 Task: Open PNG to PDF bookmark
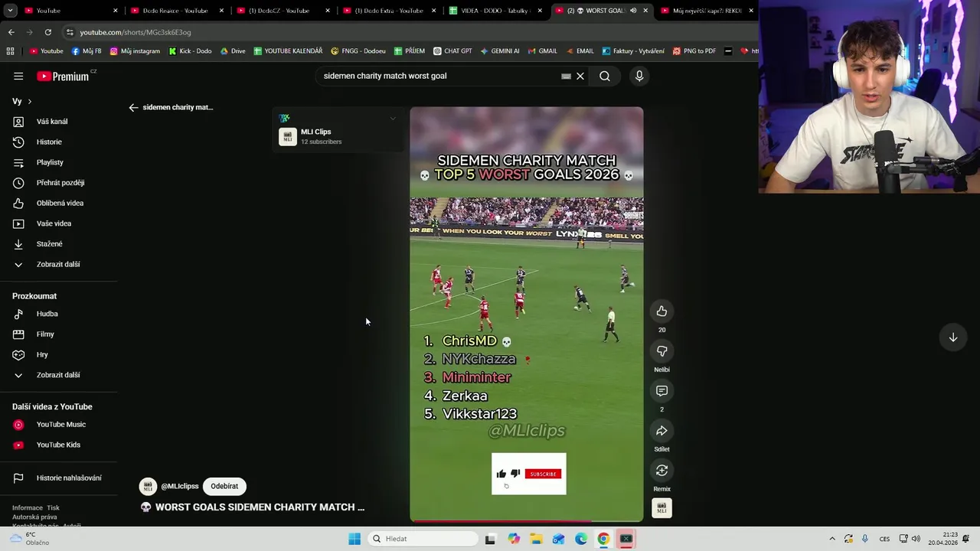click(694, 51)
